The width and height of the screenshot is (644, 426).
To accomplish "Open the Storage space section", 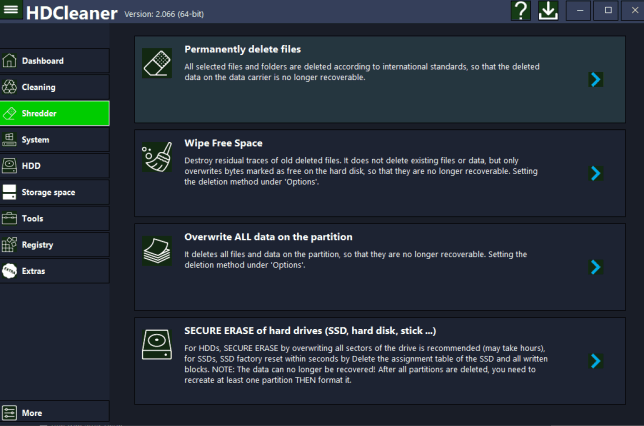I will (55, 192).
